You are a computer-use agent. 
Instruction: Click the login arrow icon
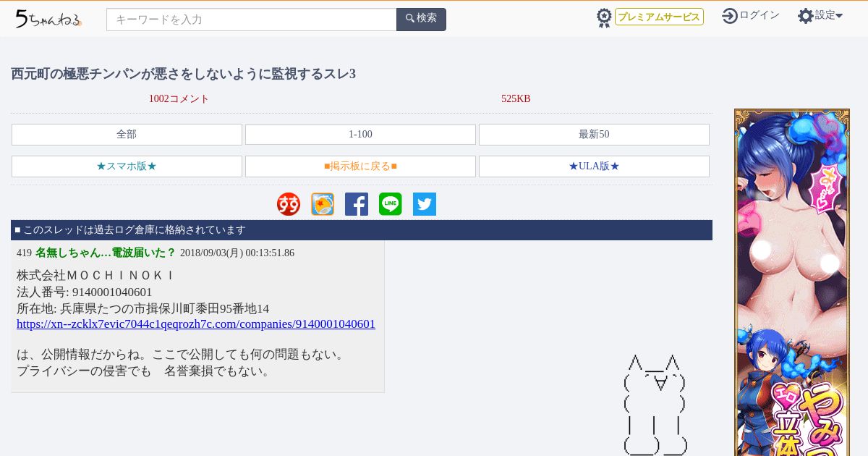(730, 16)
